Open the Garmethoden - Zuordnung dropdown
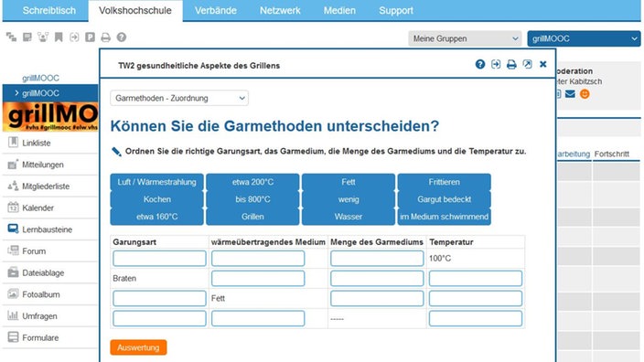The image size is (644, 362). pos(179,98)
